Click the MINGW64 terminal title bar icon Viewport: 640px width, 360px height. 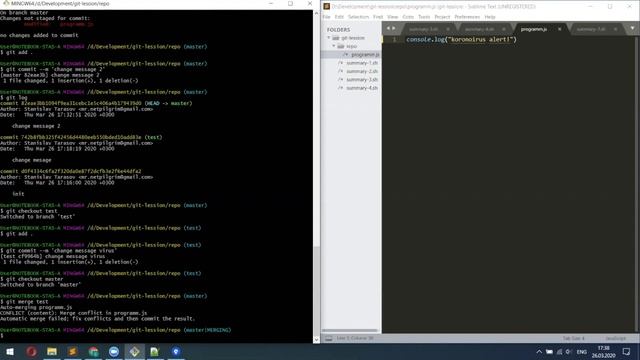coord(6,3)
